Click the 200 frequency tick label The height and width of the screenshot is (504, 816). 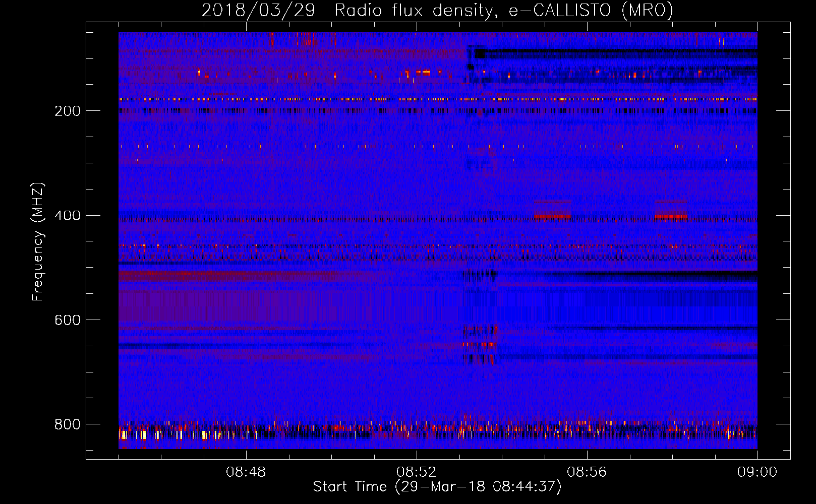coord(68,111)
